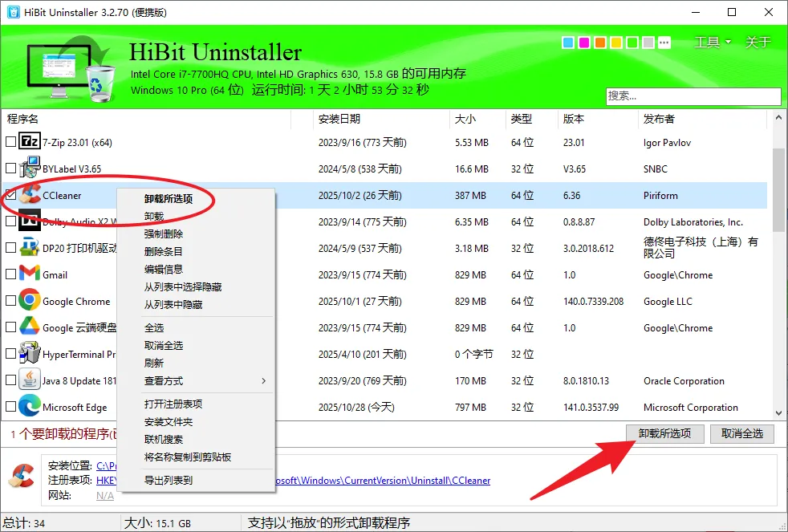This screenshot has width=788, height=532.
Task: Select the green theme color swatch
Action: point(632,43)
